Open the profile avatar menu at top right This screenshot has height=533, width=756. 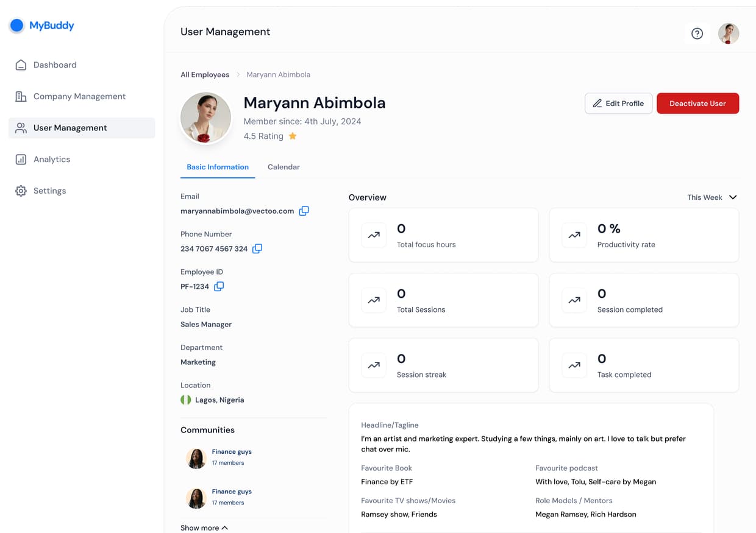click(x=729, y=34)
